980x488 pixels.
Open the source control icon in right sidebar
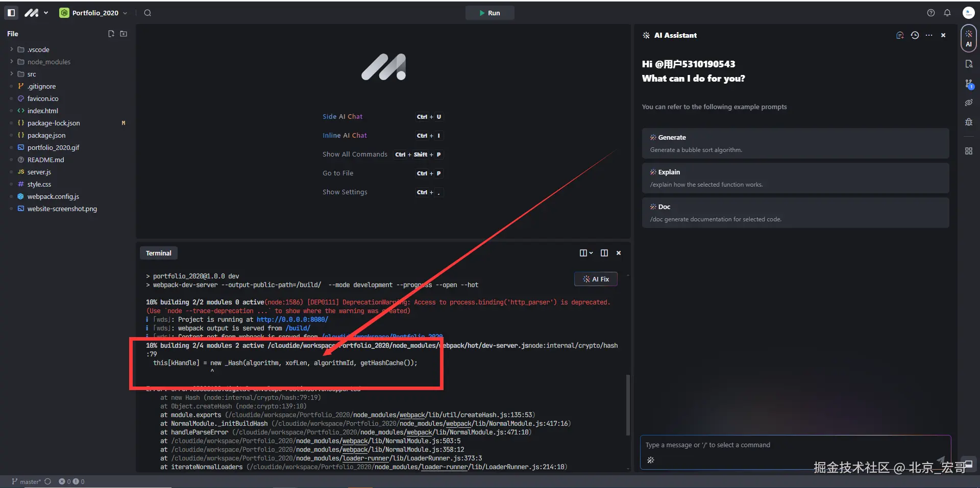969,84
